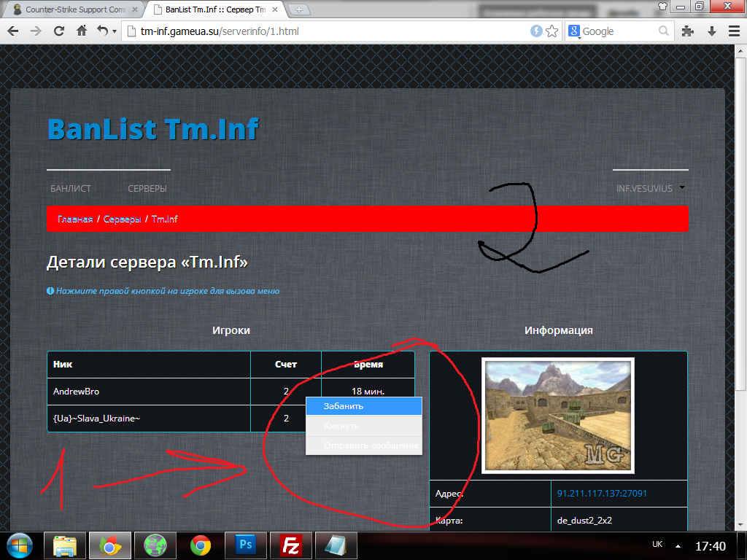Close the Counter-Strike Support tab

pyautogui.click(x=135, y=9)
